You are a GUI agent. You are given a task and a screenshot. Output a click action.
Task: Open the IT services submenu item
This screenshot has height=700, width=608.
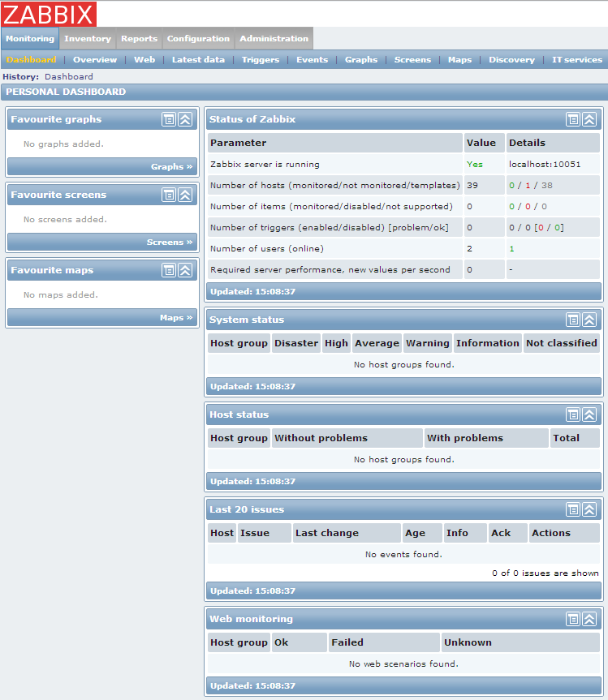pyautogui.click(x=577, y=60)
